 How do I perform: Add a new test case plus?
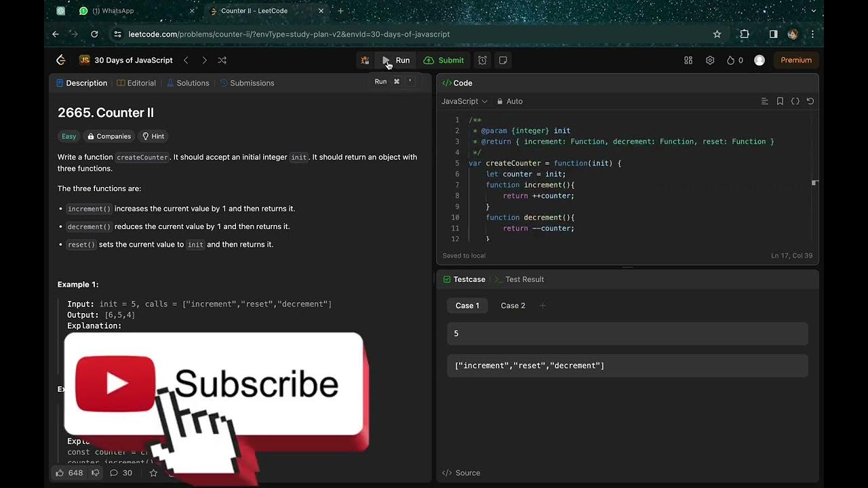tap(542, 306)
